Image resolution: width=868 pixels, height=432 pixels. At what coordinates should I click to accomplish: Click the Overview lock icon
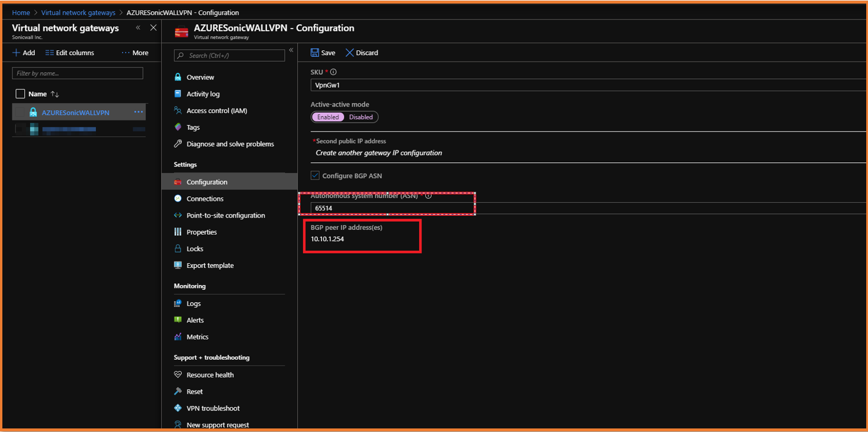178,77
